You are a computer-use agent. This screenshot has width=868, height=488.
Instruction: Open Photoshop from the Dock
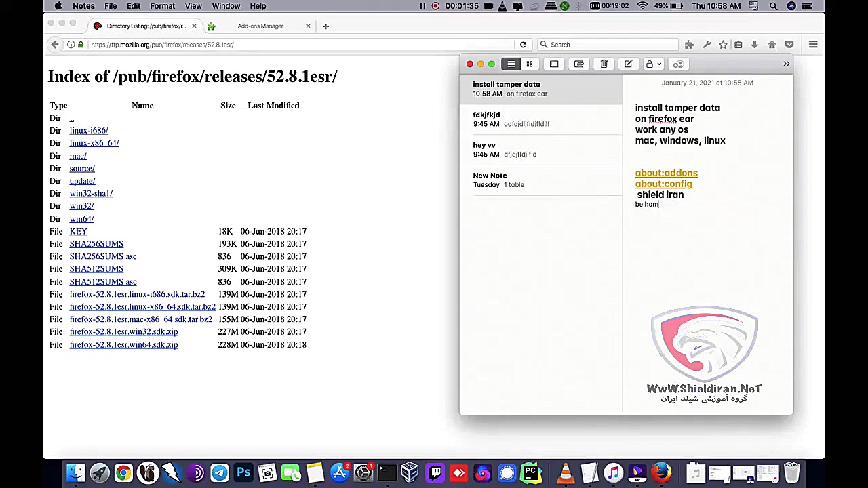click(x=243, y=472)
